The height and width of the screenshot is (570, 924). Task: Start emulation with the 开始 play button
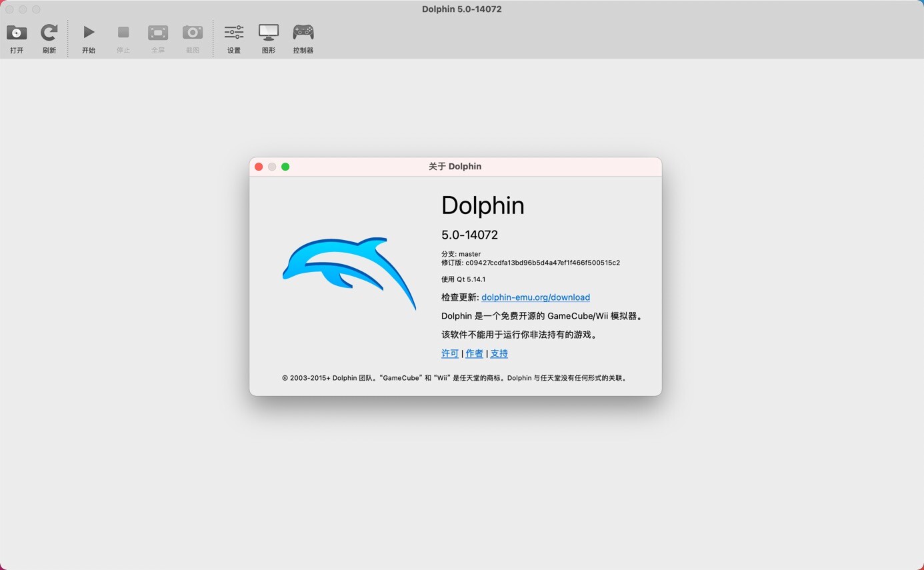pyautogui.click(x=89, y=32)
